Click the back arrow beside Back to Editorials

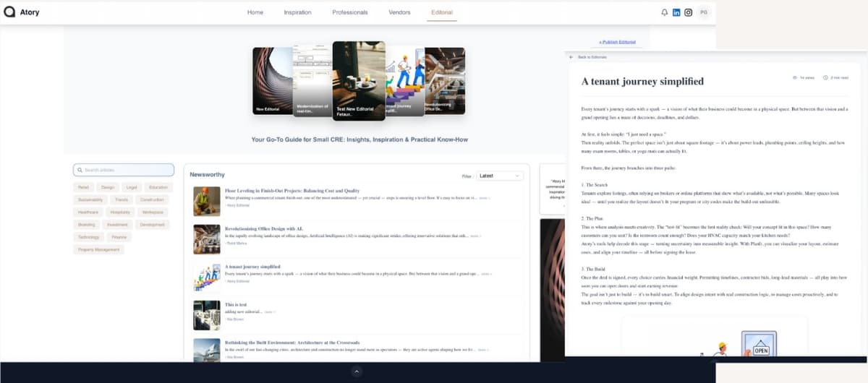[x=571, y=56]
